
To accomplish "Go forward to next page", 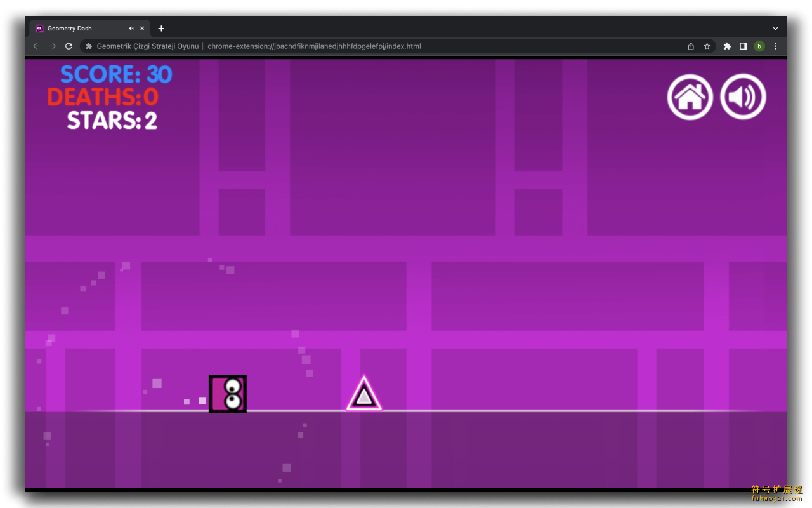I will [x=53, y=46].
